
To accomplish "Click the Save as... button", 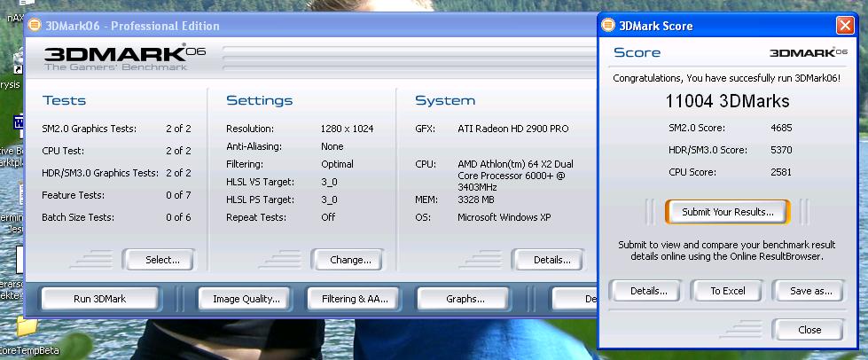I will click(x=809, y=291).
